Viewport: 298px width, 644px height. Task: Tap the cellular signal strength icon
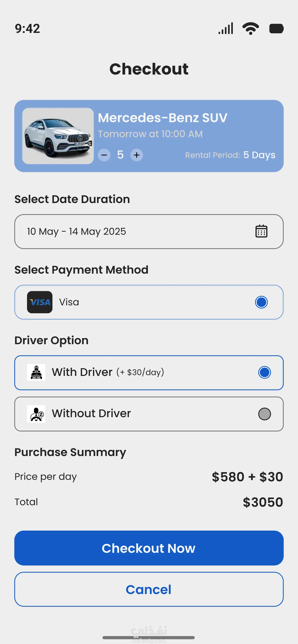coord(226,28)
